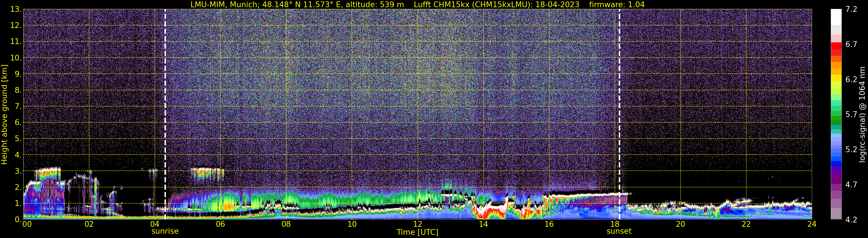
Task: Click the height axis tick label '8.'
Action: [x=18, y=90]
